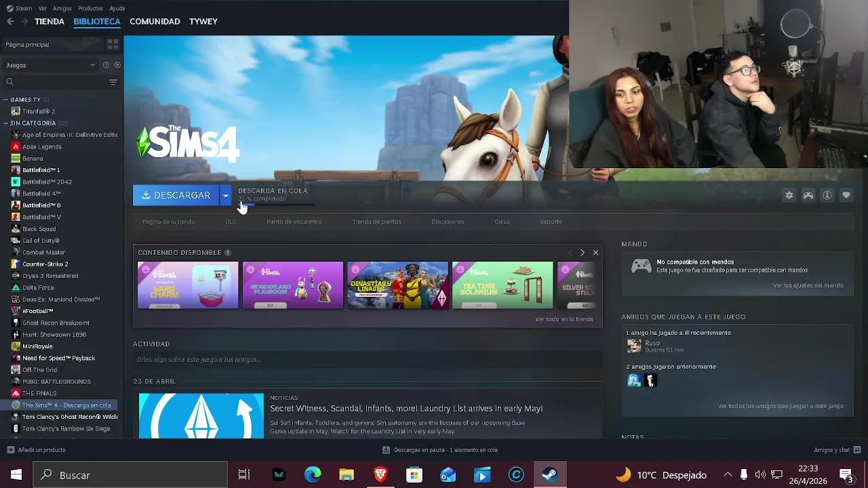This screenshot has height=488, width=868.
Task: Collapse the SIN CATEGORÍA group
Action: [6, 123]
